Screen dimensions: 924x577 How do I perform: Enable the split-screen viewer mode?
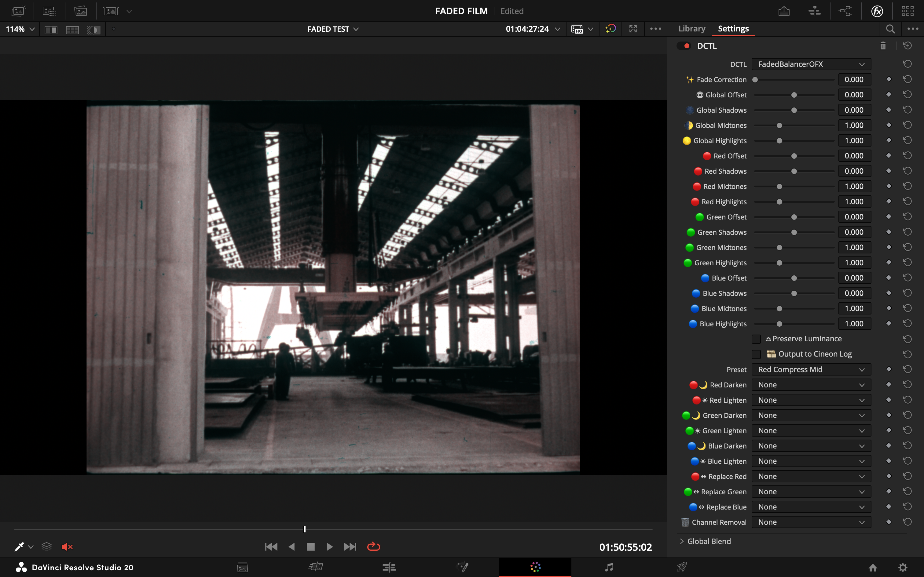[x=50, y=29]
